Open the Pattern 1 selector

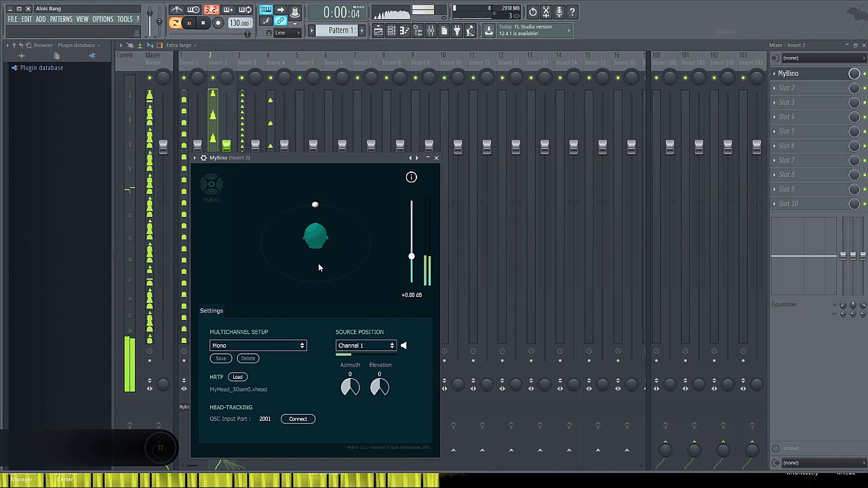337,30
